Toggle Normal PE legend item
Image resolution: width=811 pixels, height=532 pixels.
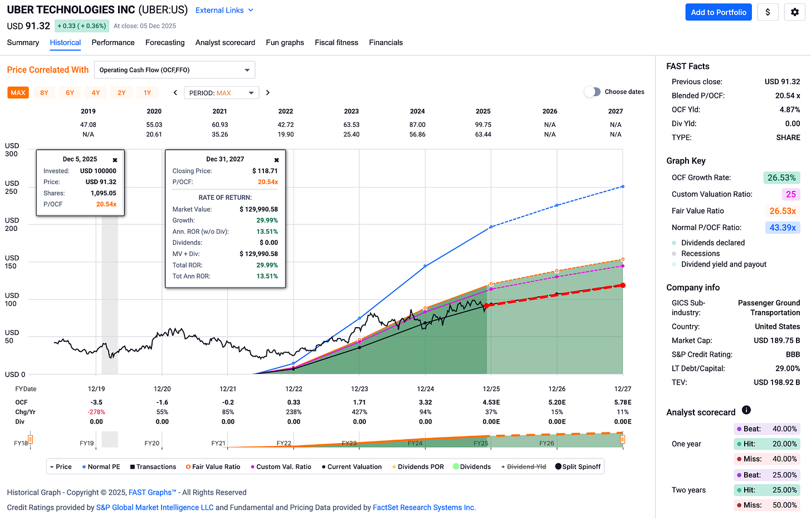(101, 467)
